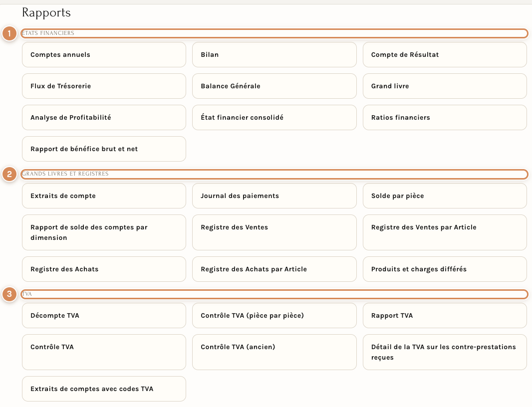Open Rapport de bénéfice brut et net

pyautogui.click(x=104, y=149)
